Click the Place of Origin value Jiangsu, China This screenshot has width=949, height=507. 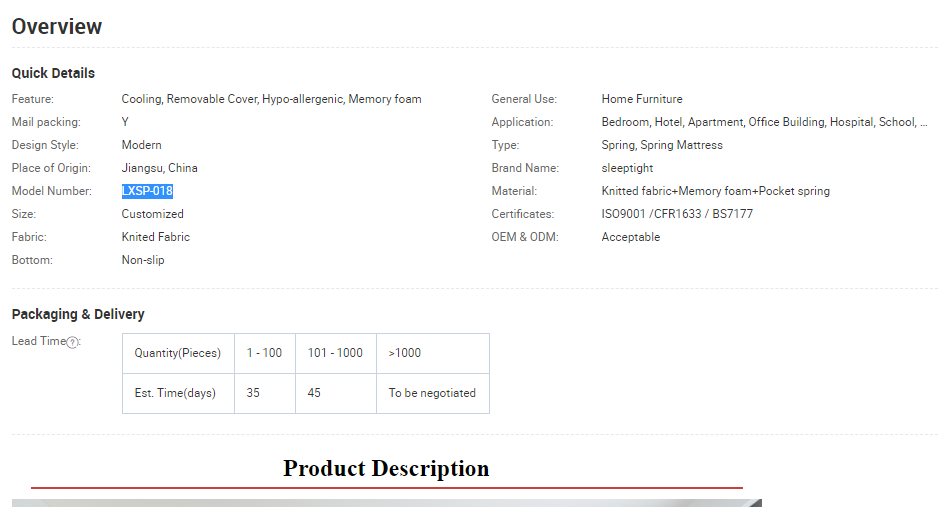click(x=160, y=168)
